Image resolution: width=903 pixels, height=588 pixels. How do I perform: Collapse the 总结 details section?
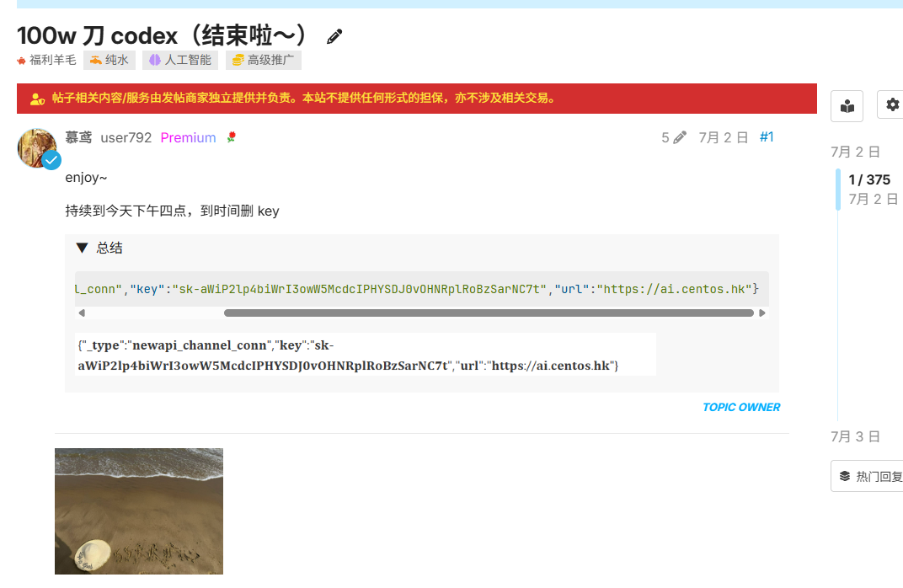99,249
